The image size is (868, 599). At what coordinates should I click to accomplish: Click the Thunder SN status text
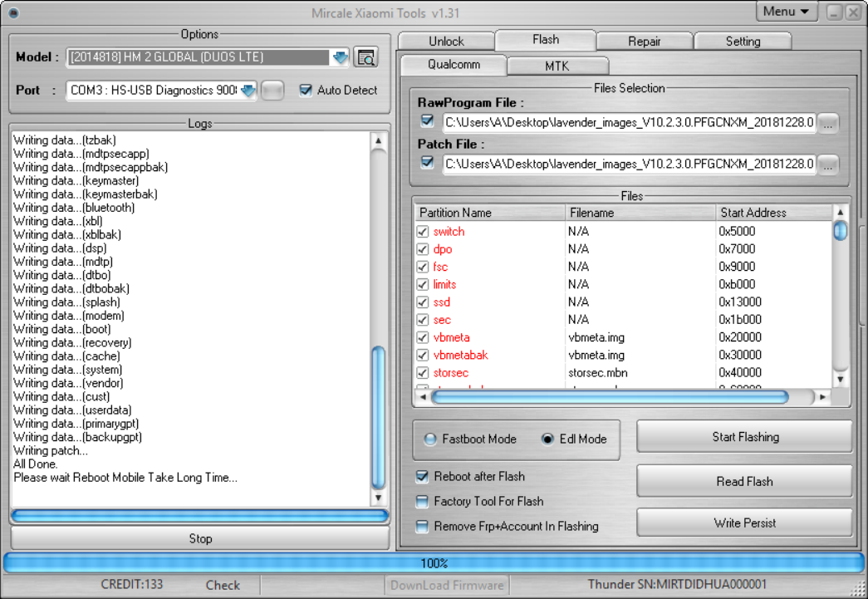click(677, 585)
